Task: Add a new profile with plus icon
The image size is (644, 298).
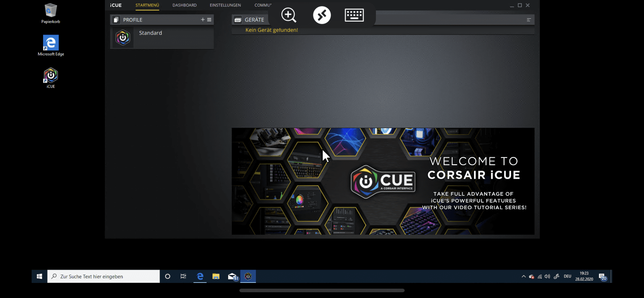Action: point(203,19)
